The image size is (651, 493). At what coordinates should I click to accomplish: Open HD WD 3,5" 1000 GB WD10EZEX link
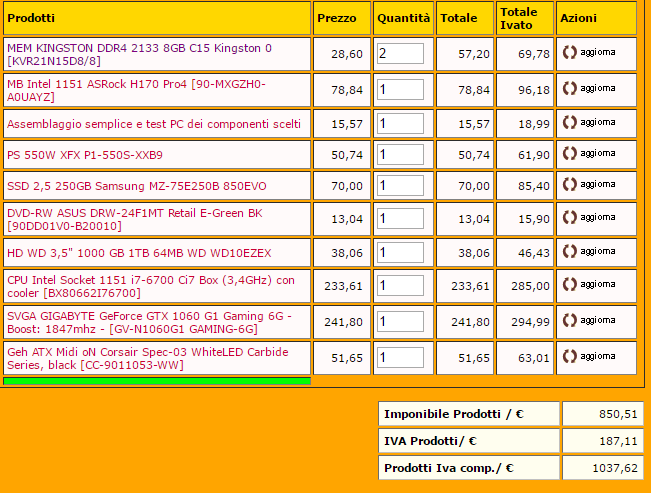click(139, 253)
